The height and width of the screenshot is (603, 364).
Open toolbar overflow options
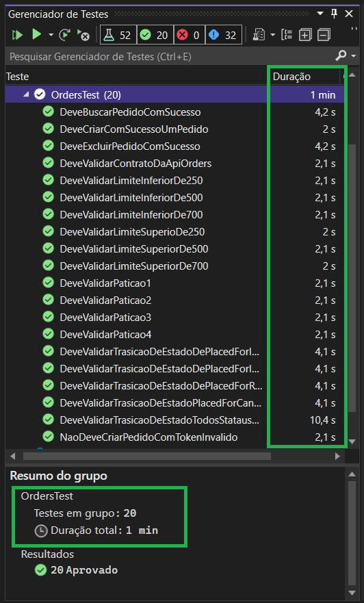click(354, 29)
